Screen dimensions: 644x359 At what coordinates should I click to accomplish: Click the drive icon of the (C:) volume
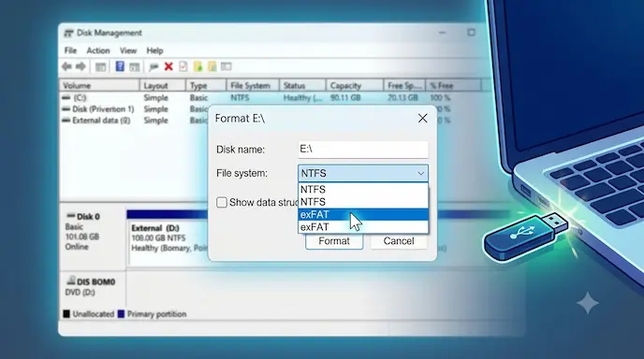66,97
